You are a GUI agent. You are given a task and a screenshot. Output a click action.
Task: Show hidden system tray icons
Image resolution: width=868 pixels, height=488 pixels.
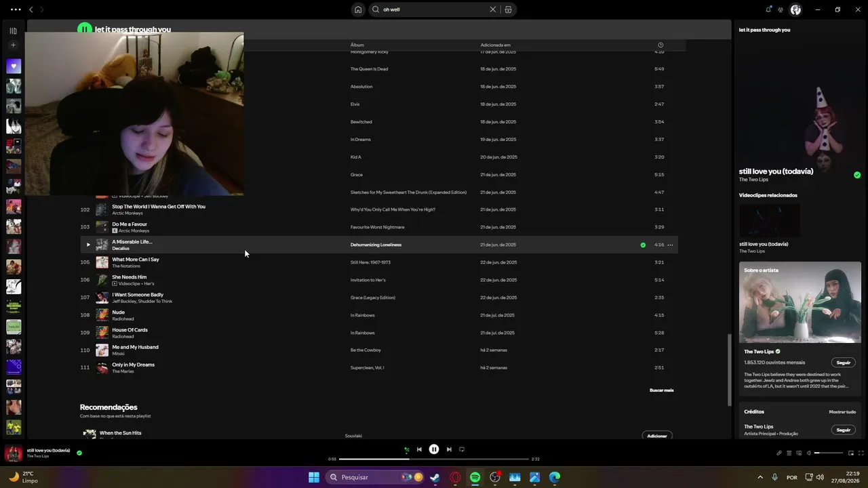[760, 477]
